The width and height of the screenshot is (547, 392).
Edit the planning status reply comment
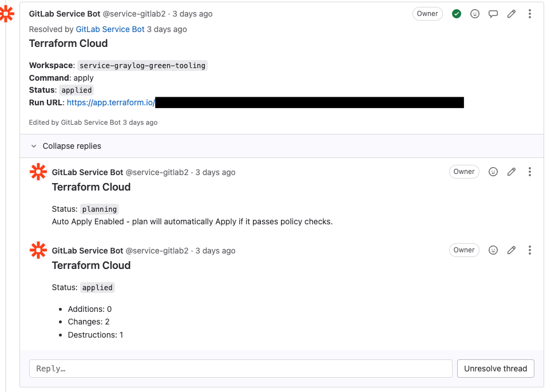[512, 172]
